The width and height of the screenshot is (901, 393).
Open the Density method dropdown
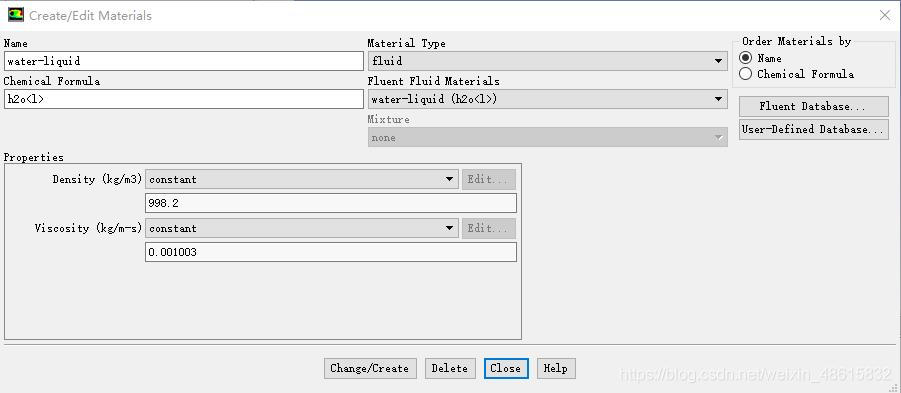tap(302, 179)
